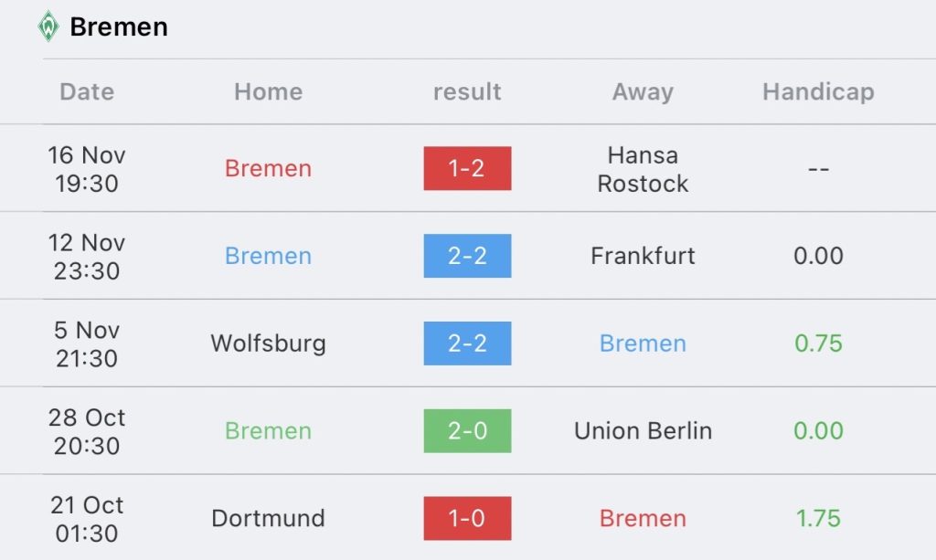Select the 16 Nov 19:30 match row
This screenshot has height=560, width=936.
(468, 168)
